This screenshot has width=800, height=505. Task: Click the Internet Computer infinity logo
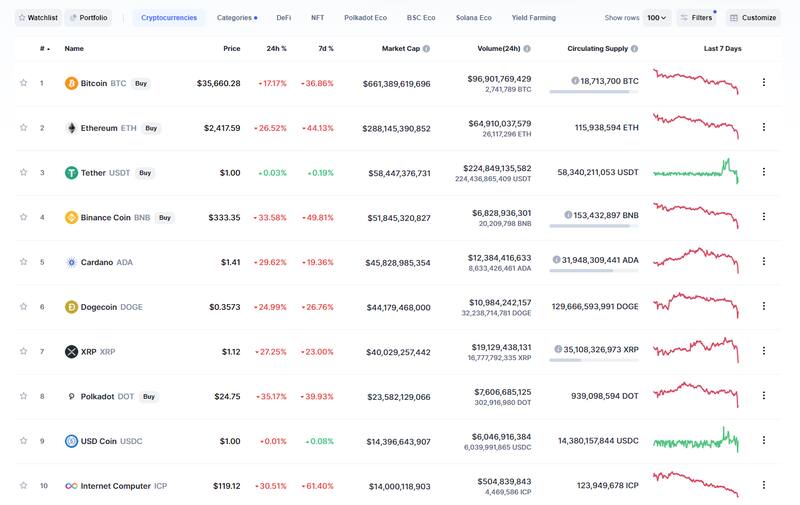(x=71, y=486)
